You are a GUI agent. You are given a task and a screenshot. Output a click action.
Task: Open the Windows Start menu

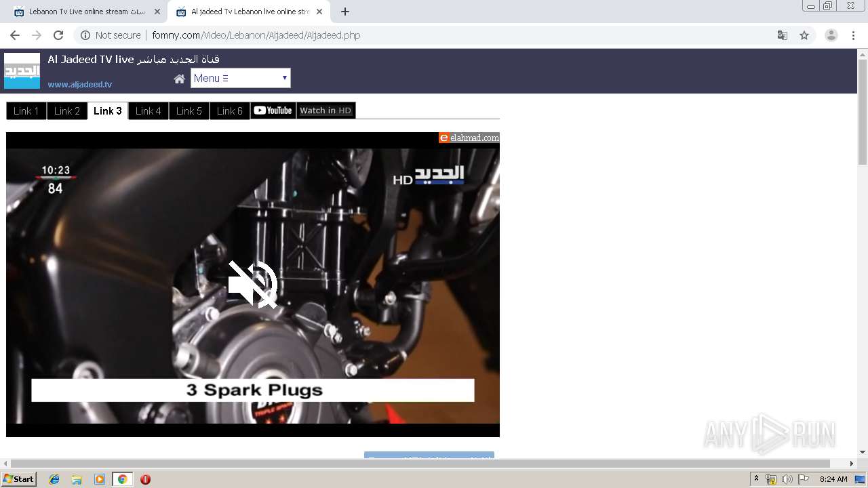(19, 479)
